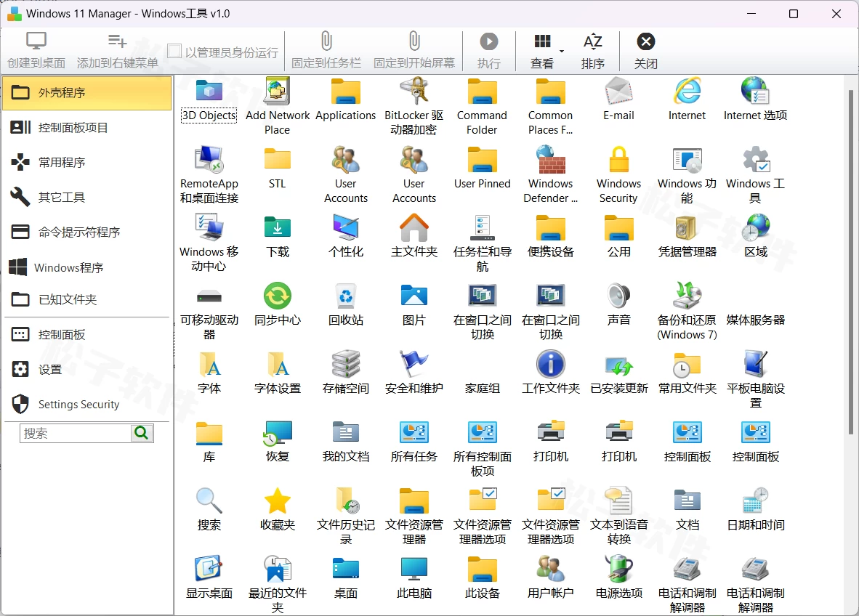Screen dimensions: 859x616
Task: Expand the 查看 view dropdown arrow
Action: (562, 52)
